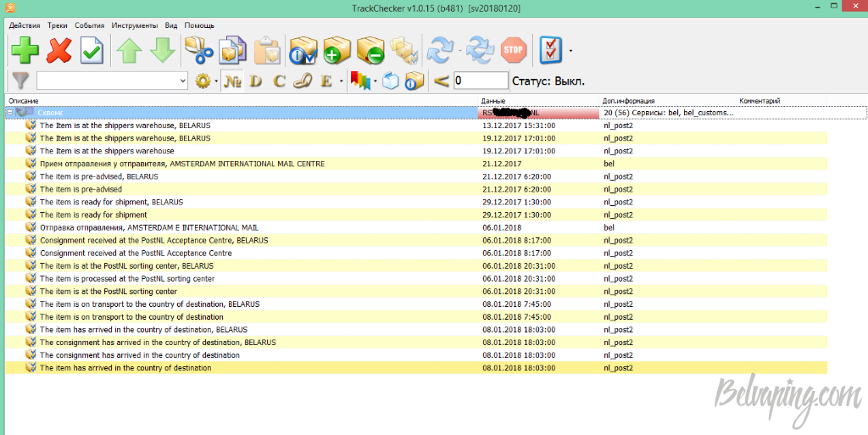Select "The item is processed at the PostNL sorting center"
The width and height of the screenshot is (868, 435).
(416, 278)
